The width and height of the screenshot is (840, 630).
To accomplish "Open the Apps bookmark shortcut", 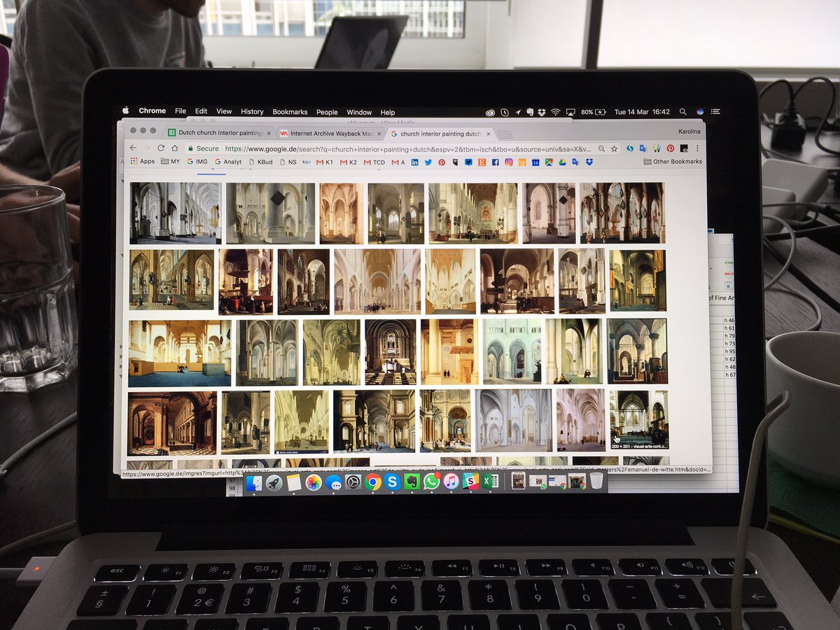I will coord(143,162).
